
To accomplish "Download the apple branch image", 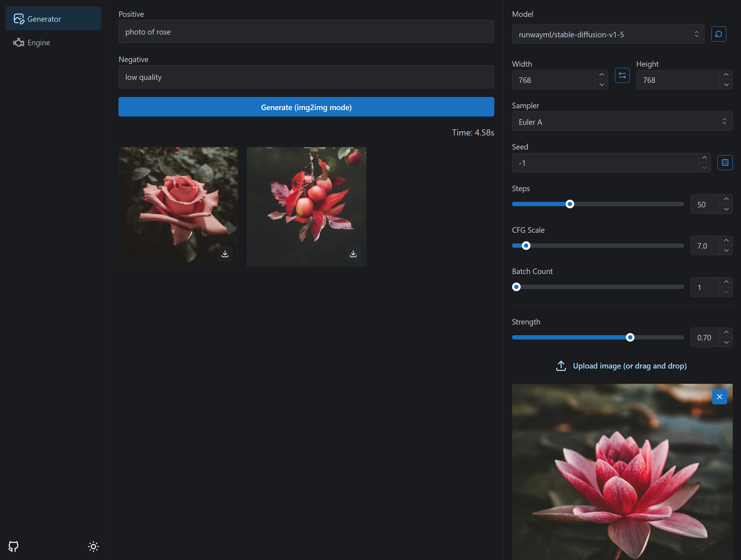I will tap(353, 254).
